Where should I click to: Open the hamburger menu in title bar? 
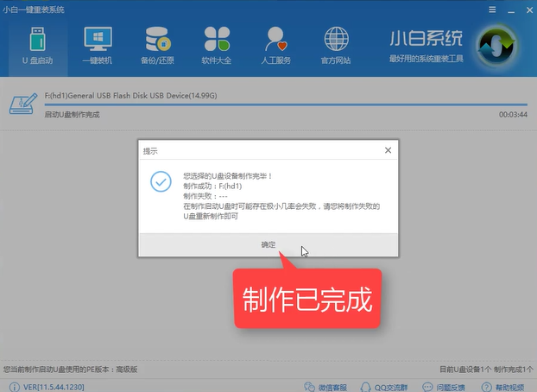pos(492,9)
